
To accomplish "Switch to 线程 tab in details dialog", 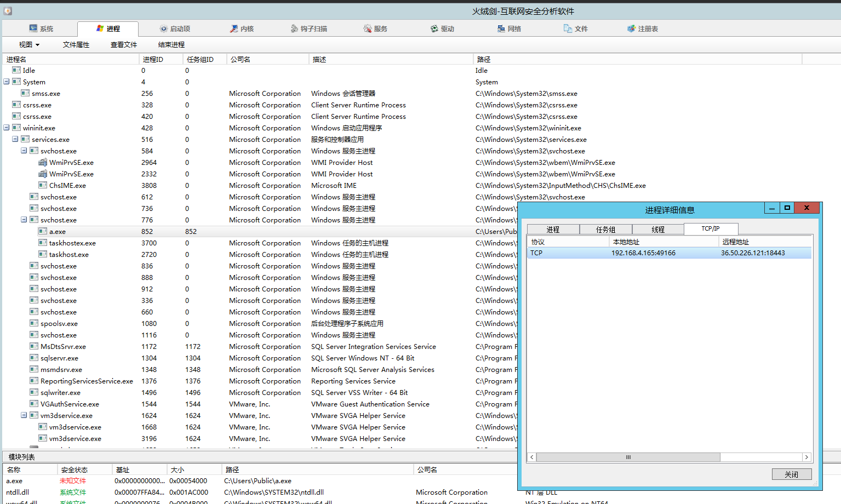I will click(658, 230).
